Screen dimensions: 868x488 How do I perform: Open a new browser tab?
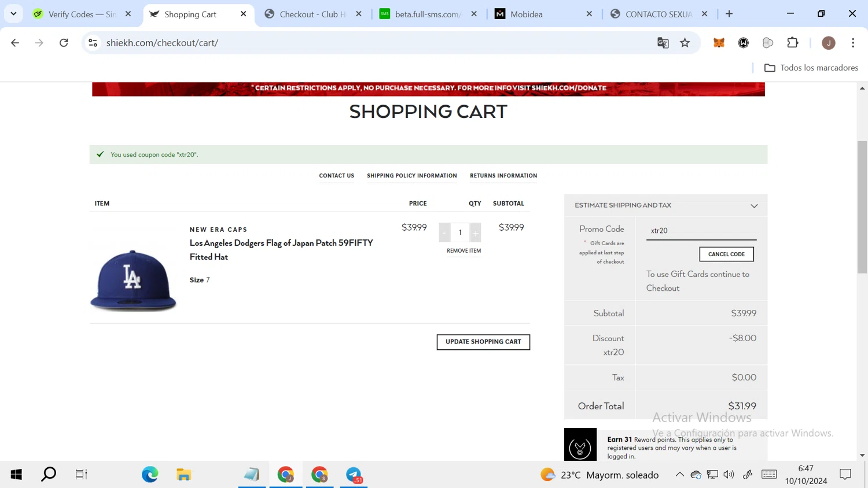[x=729, y=14]
